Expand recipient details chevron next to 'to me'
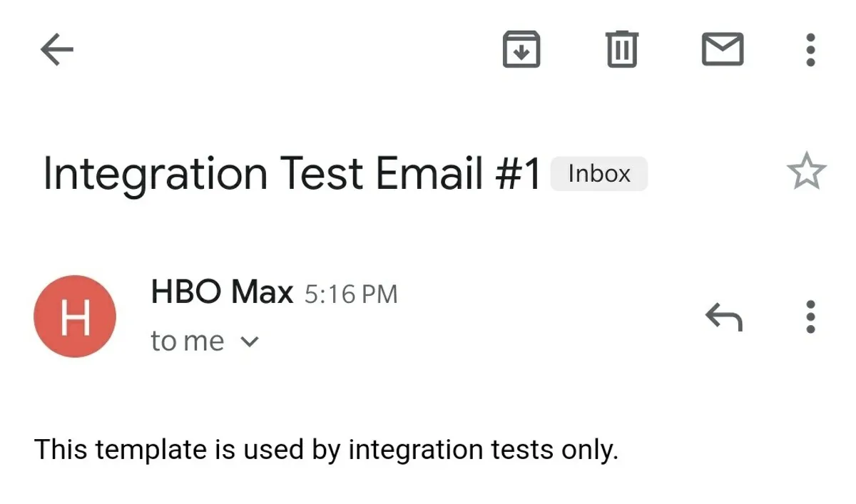The height and width of the screenshot is (504, 856). [249, 342]
